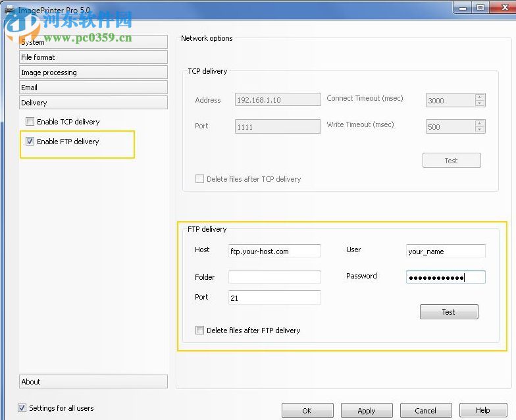516x420 pixels.
Task: Minimize the ImagePrinter Pro window
Action: pos(463,8)
